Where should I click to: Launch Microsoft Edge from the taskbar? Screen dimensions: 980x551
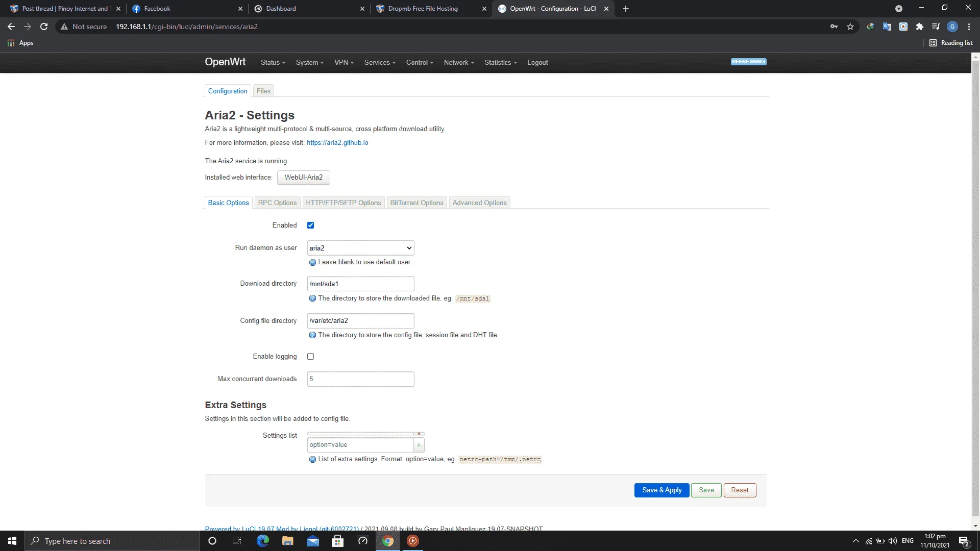click(x=262, y=541)
